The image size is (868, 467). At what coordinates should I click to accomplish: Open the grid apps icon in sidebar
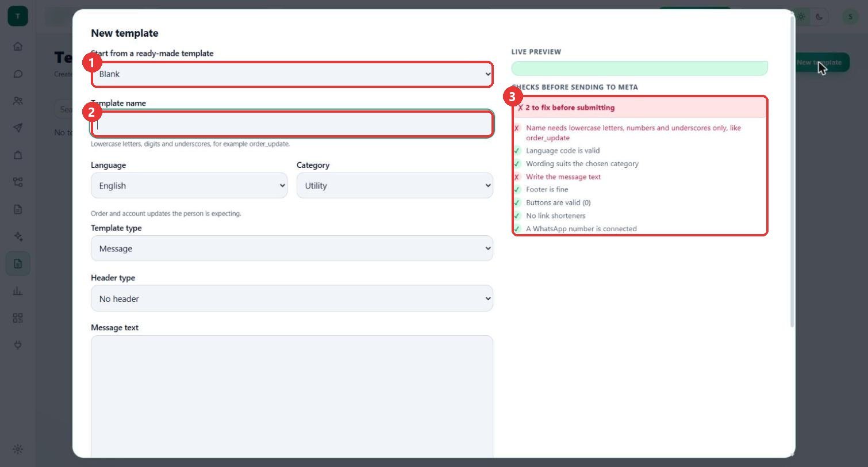[18, 317]
